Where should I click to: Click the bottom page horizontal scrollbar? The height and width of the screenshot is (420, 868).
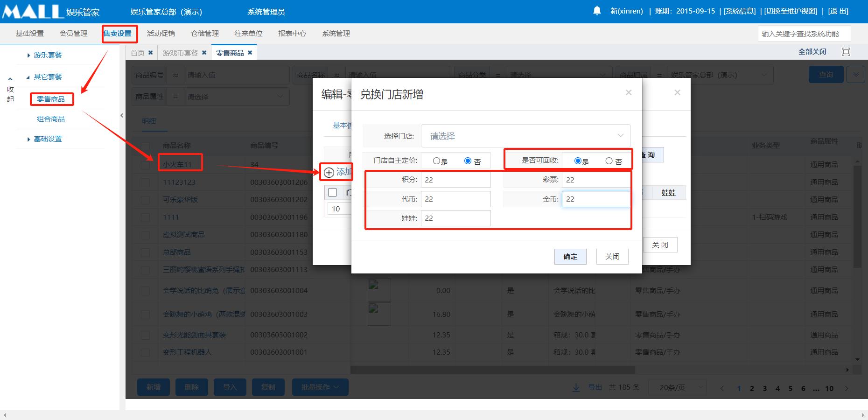pyautogui.click(x=434, y=415)
